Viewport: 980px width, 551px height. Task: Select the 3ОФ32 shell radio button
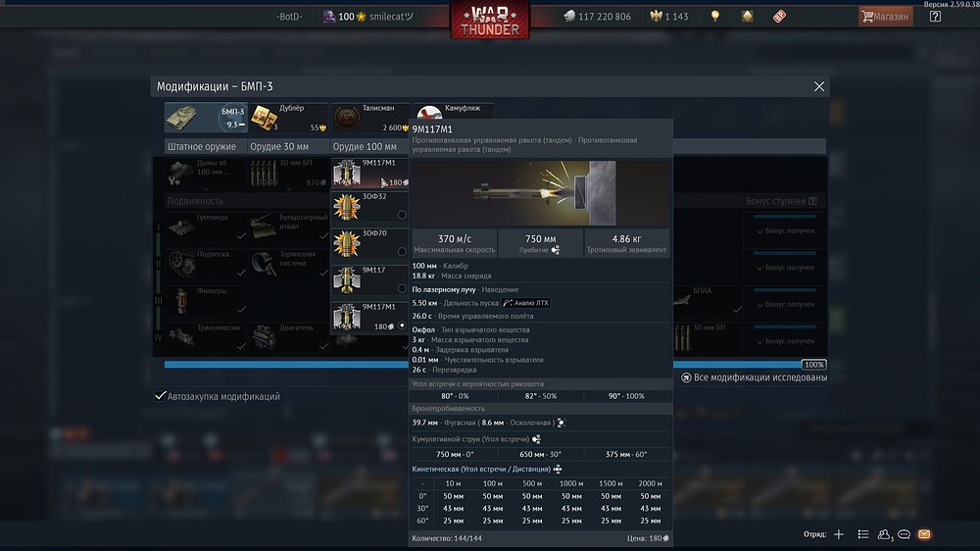pos(402,215)
